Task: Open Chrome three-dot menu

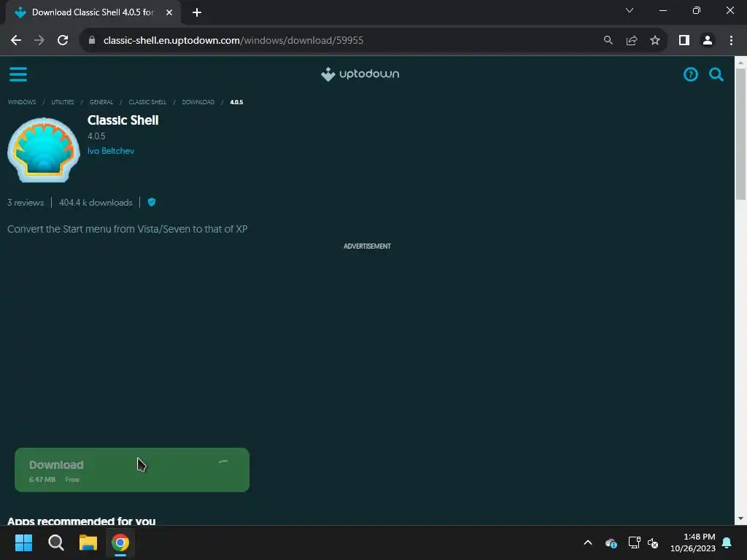Action: [731, 41]
